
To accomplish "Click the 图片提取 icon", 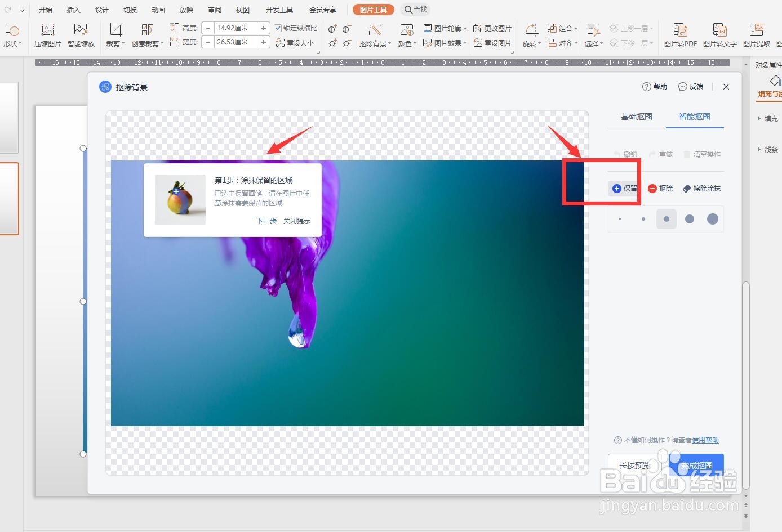I will pos(756,30).
